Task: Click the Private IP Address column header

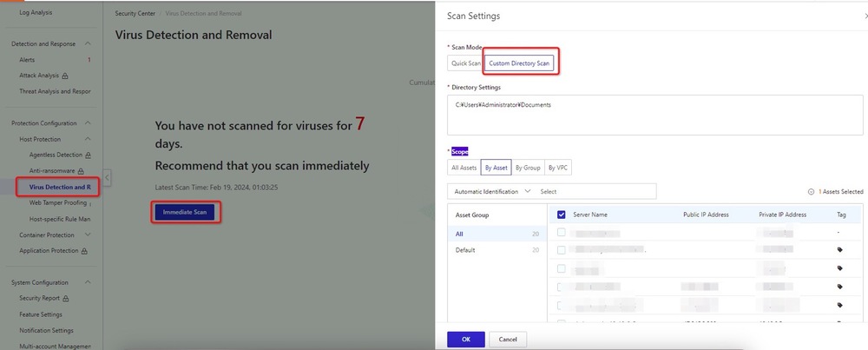Action: 782,215
